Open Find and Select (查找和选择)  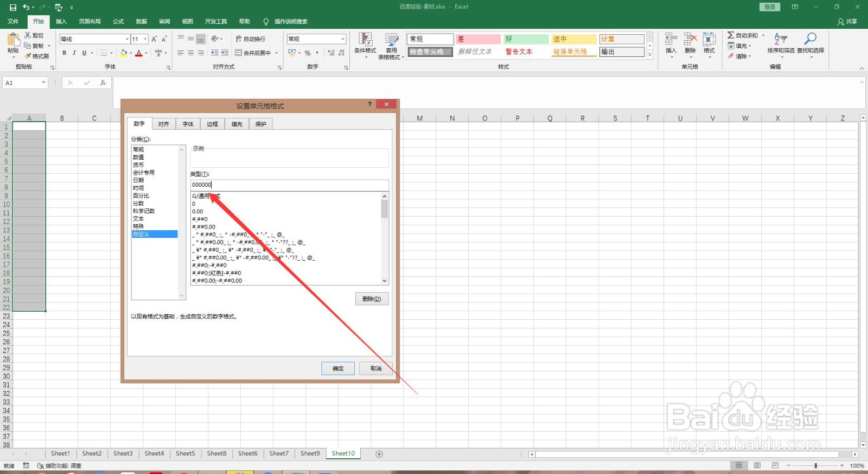pyautogui.click(x=810, y=45)
